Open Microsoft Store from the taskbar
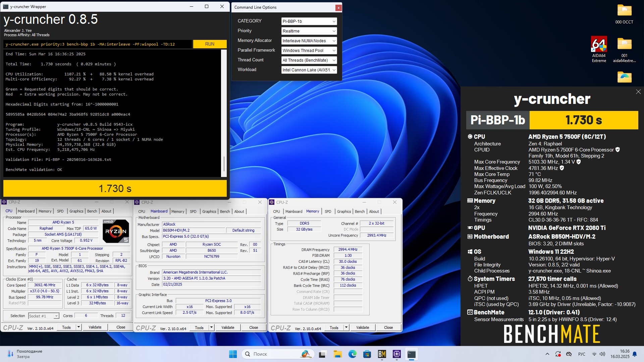This screenshot has height=362, width=644. (x=367, y=354)
